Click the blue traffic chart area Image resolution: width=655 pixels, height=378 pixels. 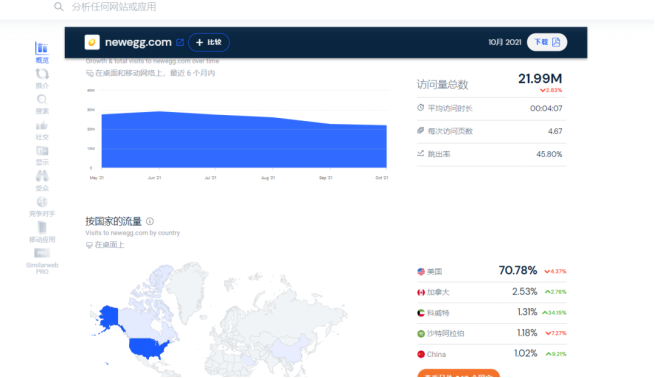(x=244, y=140)
